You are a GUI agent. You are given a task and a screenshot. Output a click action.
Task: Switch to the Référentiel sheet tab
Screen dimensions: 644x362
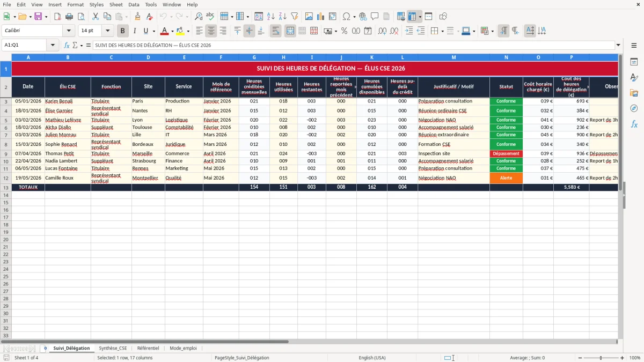[148, 348]
